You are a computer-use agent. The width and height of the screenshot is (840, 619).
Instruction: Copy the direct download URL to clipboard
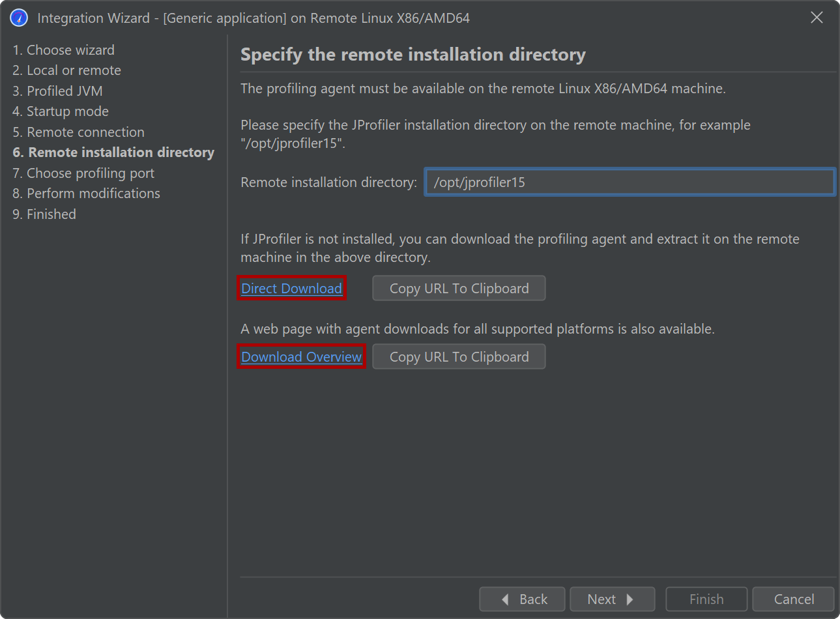point(459,288)
